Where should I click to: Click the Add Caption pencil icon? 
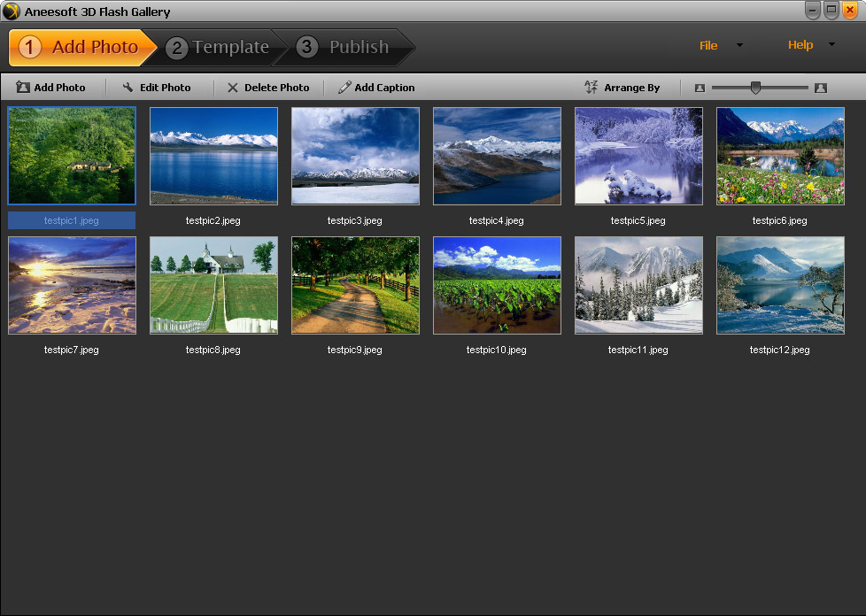[344, 88]
